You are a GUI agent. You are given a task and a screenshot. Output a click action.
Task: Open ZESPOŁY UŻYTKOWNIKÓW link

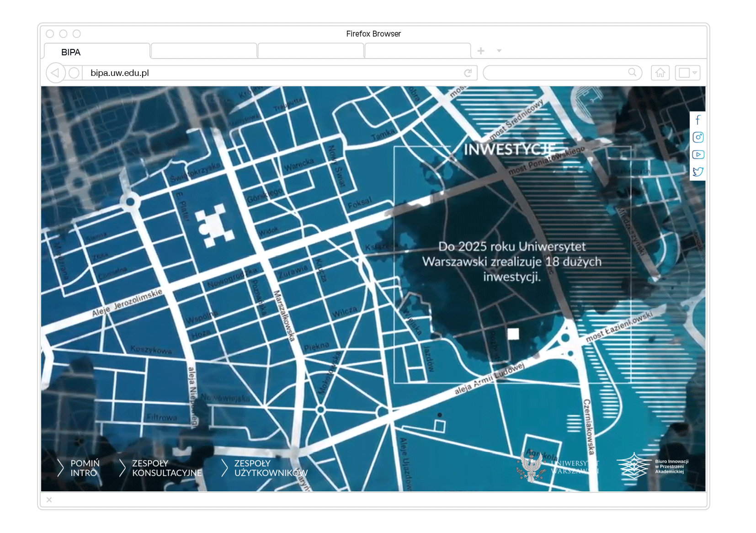270,468
